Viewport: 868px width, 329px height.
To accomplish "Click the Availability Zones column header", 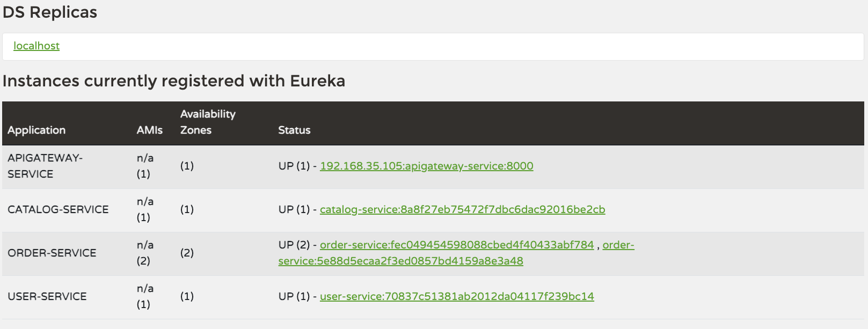I will (207, 122).
